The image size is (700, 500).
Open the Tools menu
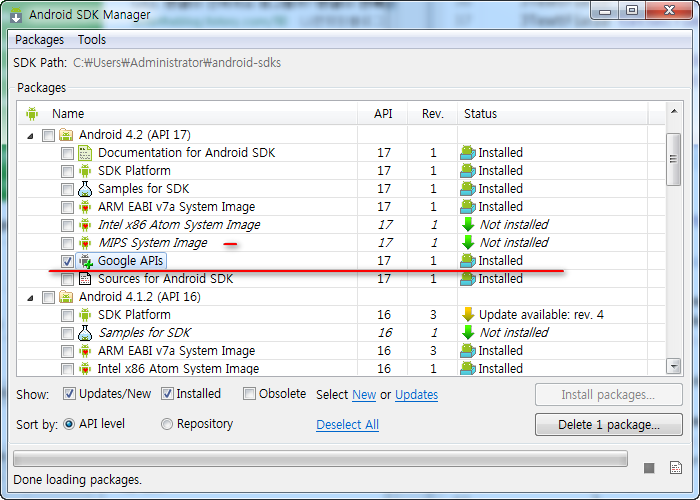[92, 40]
